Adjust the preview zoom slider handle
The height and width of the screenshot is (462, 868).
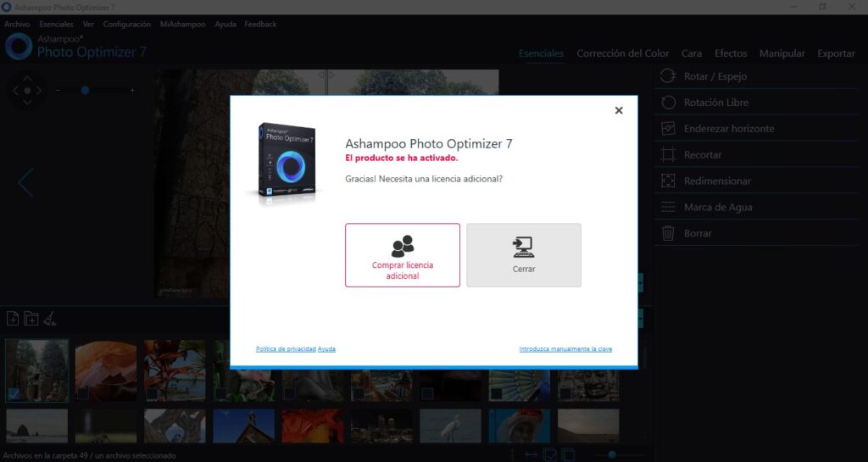pyautogui.click(x=86, y=90)
